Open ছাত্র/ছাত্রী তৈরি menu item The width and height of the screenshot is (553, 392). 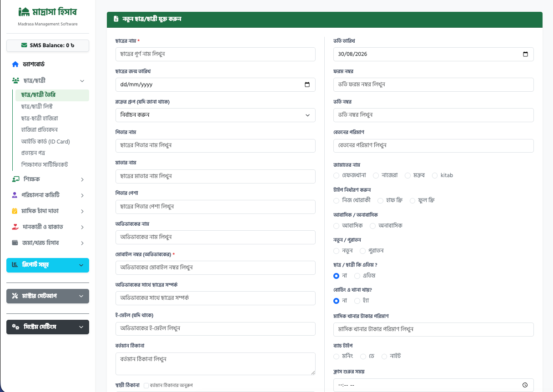(52, 95)
